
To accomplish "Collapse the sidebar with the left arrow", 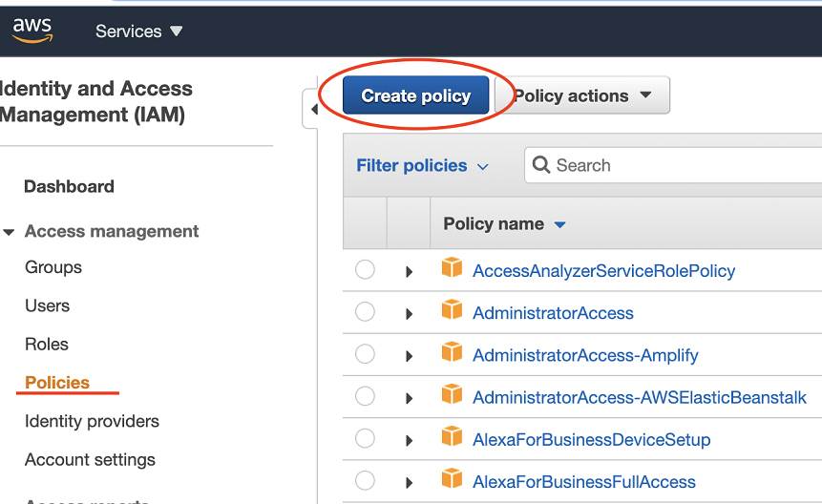I will tap(313, 110).
